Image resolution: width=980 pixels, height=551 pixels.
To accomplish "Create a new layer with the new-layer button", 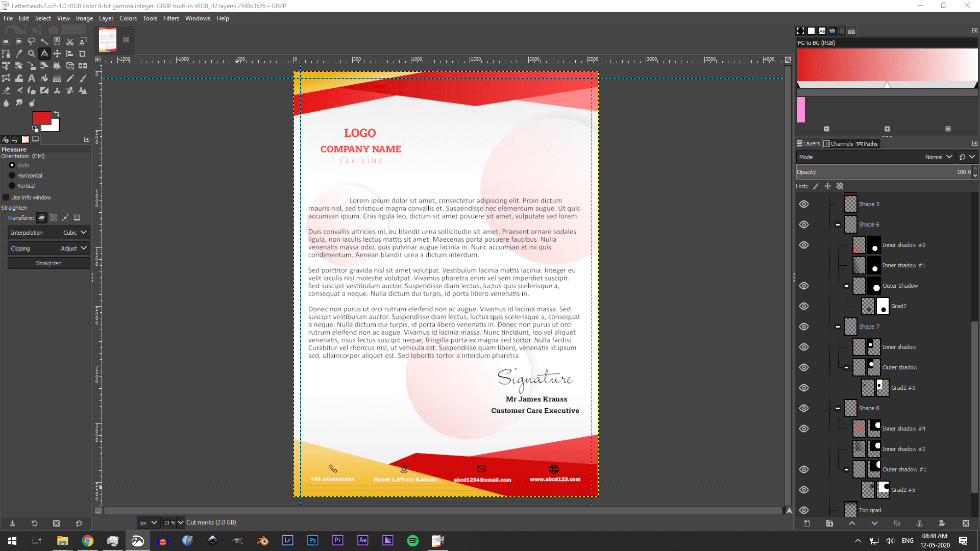I will tap(807, 523).
